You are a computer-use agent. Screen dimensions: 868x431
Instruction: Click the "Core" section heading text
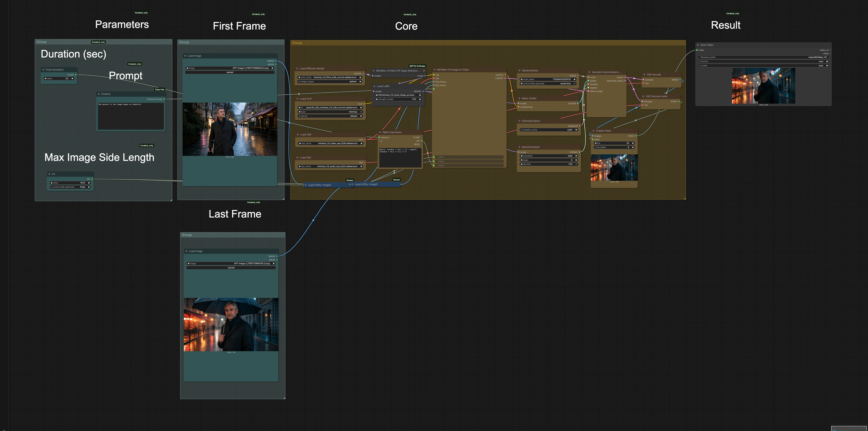(x=406, y=26)
